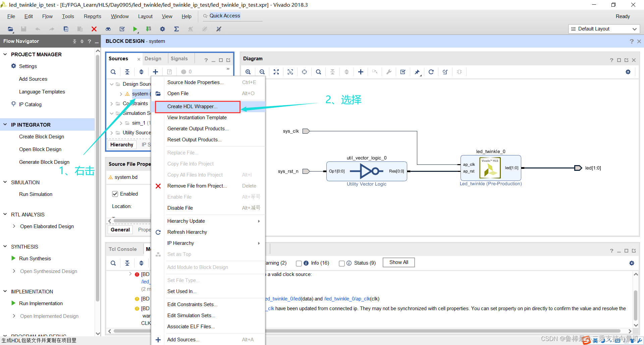Collapse all in Sources panel toolbar
This screenshot has width=644, height=345.
tap(127, 72)
